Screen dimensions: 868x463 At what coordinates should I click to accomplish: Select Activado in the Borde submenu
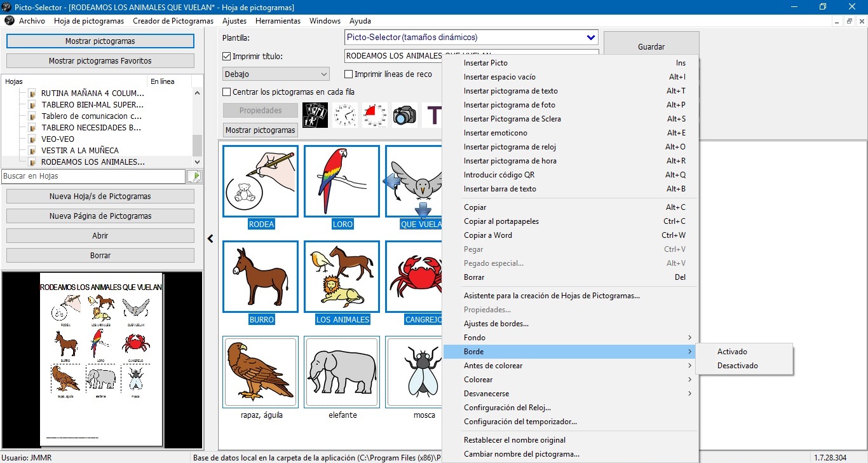732,352
